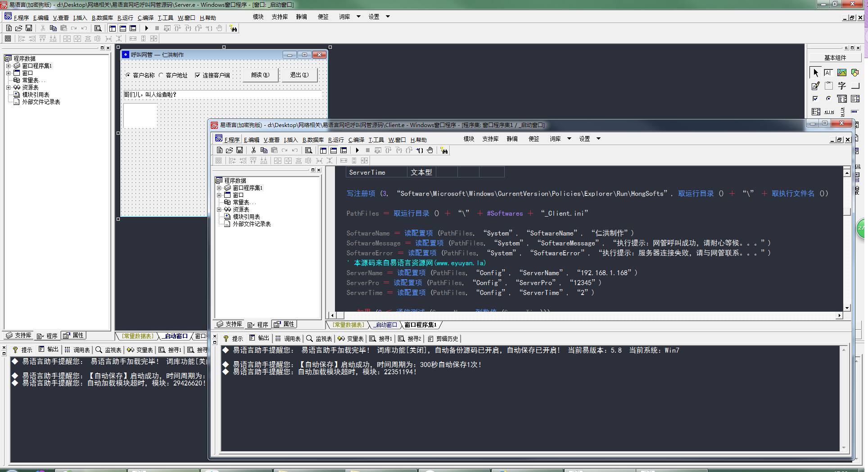This screenshot has height=472, width=868.
Task: Open '监视表' tab in Client output panel
Action: (319, 339)
